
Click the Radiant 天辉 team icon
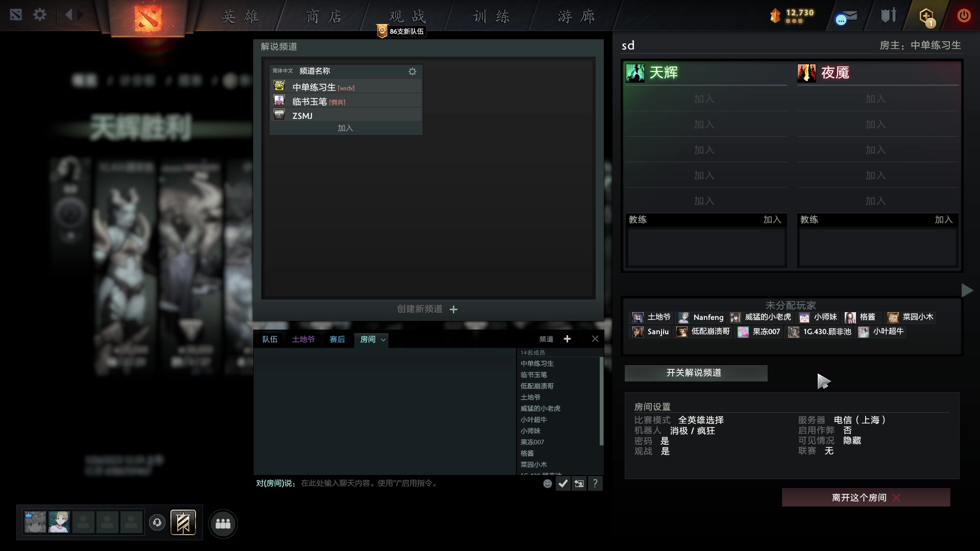click(x=635, y=73)
